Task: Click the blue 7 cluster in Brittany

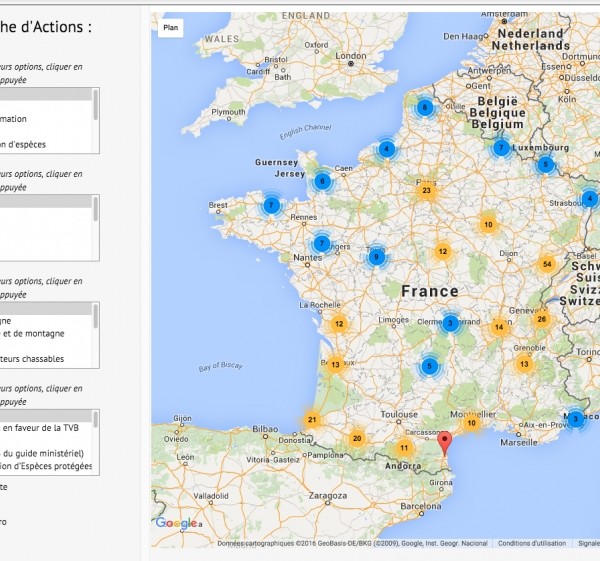Action: click(271, 205)
